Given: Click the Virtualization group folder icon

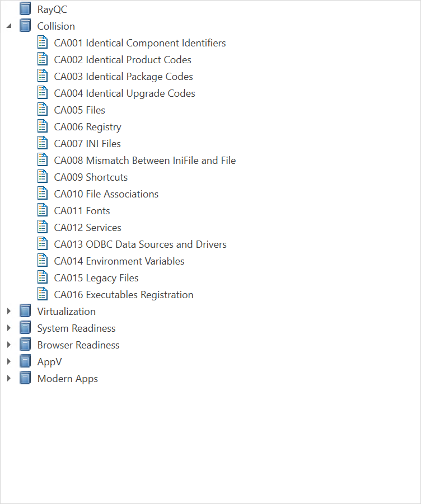Looking at the screenshot, I should (x=25, y=310).
